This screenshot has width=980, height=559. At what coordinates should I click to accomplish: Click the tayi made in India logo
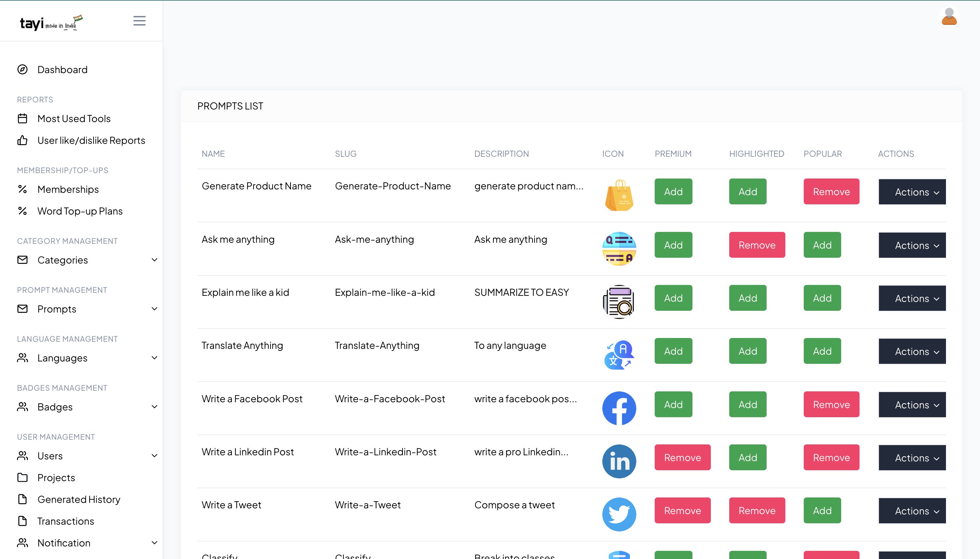tap(51, 23)
